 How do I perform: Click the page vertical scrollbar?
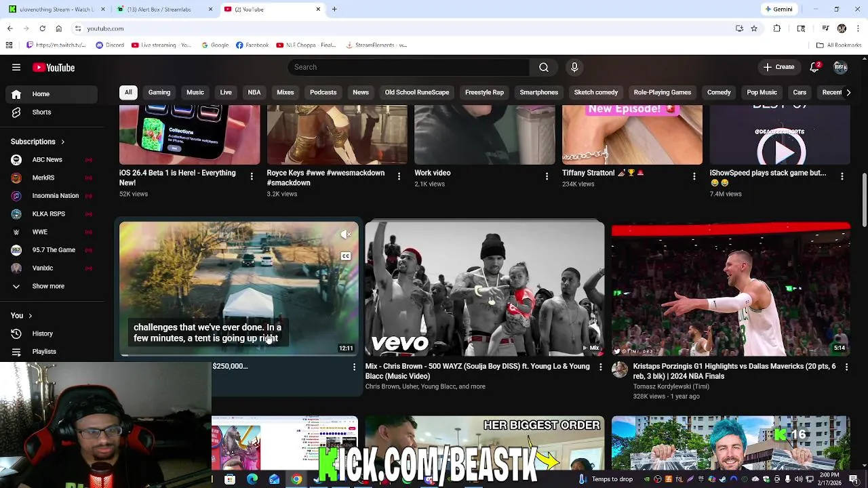click(x=864, y=201)
